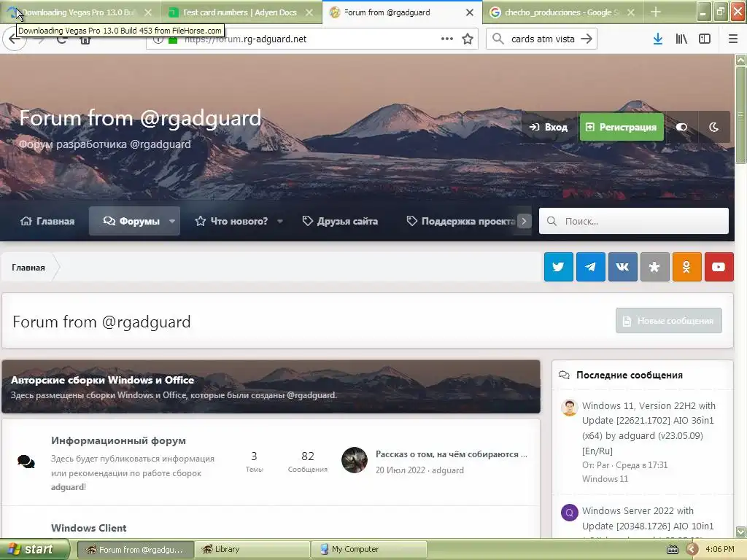Submit search with the arrow in search bar

click(x=587, y=39)
